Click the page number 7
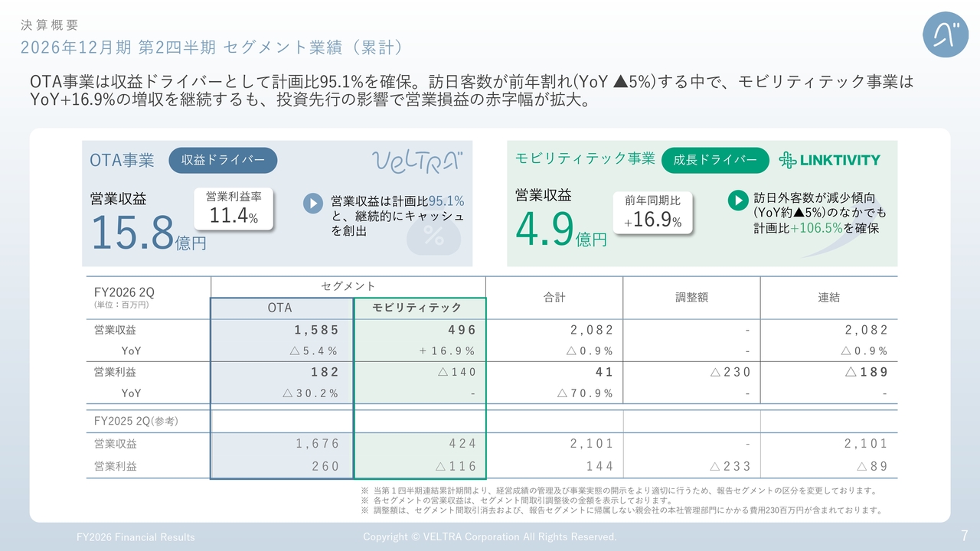Viewport: 980px width, 551px height. click(965, 536)
